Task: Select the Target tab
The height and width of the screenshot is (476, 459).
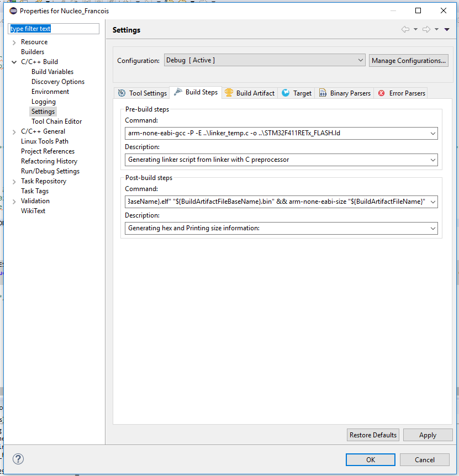Action: [x=297, y=93]
